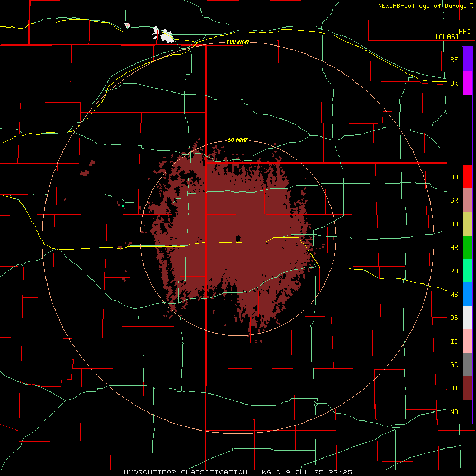Click the HHC product label

464,32
